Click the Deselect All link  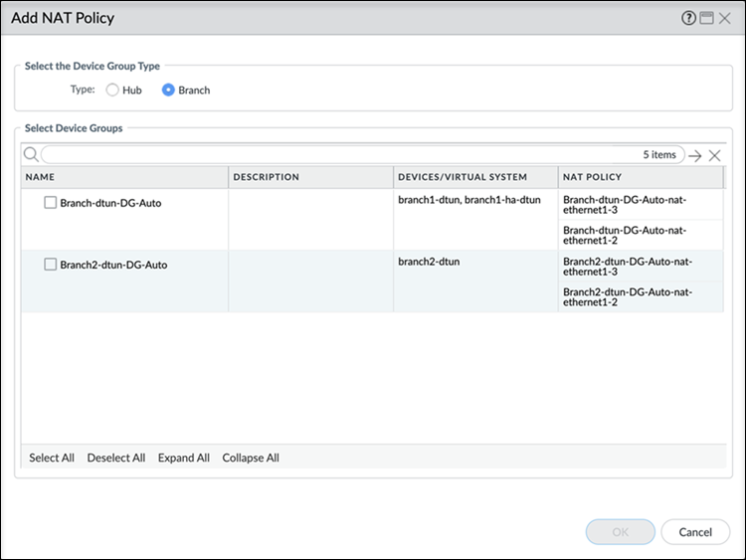pos(116,458)
